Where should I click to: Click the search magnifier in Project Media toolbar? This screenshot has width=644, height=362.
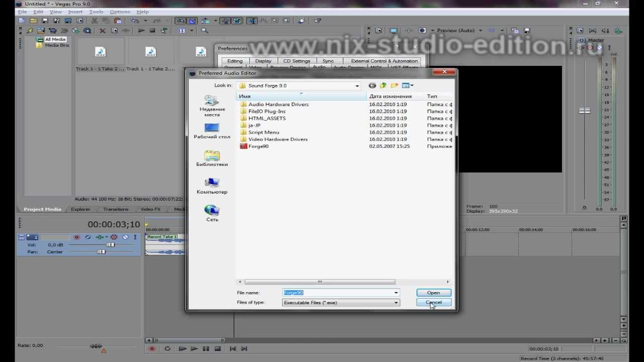pos(205,31)
